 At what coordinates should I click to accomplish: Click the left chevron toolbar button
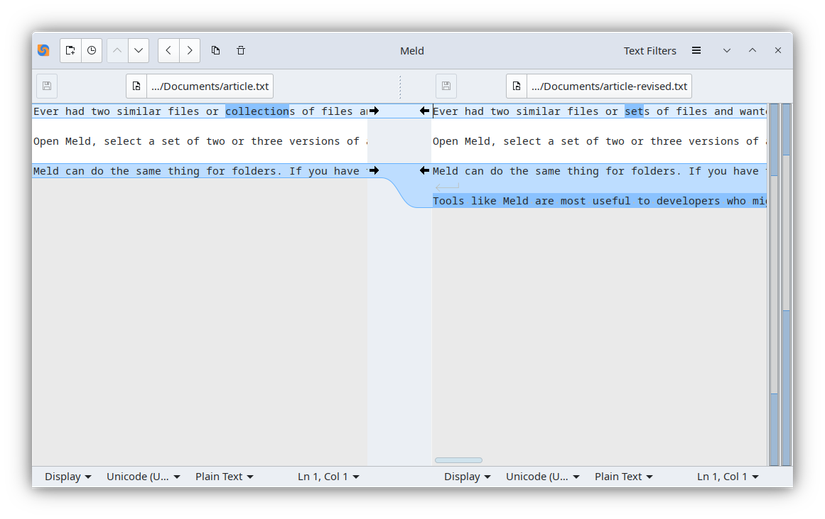tap(168, 51)
